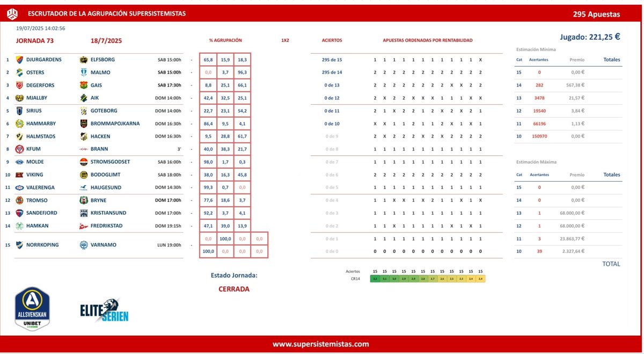
Task: Click the Tromso team crest
Action: click(19, 200)
